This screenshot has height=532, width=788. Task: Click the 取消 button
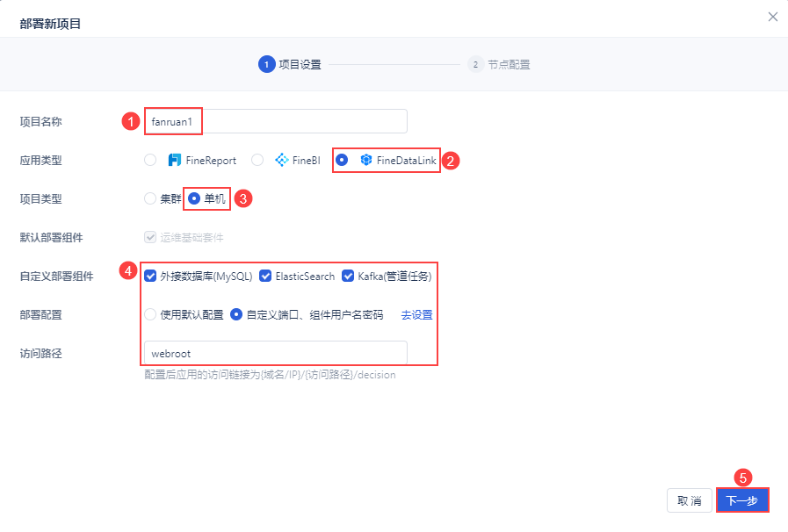pyautogui.click(x=690, y=501)
